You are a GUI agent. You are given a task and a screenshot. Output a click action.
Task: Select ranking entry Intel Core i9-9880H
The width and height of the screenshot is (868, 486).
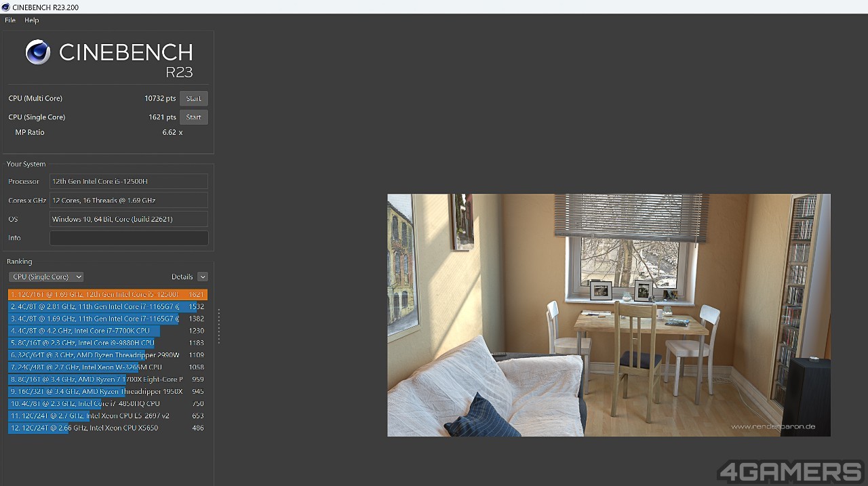pos(108,343)
